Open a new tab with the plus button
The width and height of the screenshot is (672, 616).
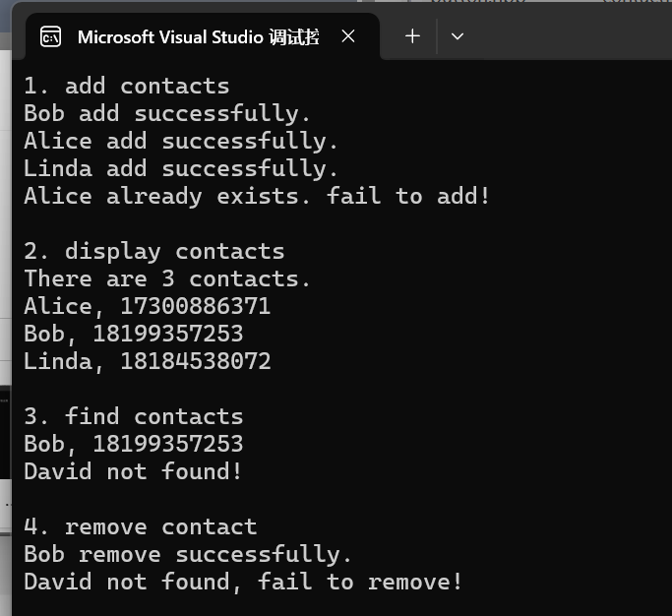(x=412, y=36)
